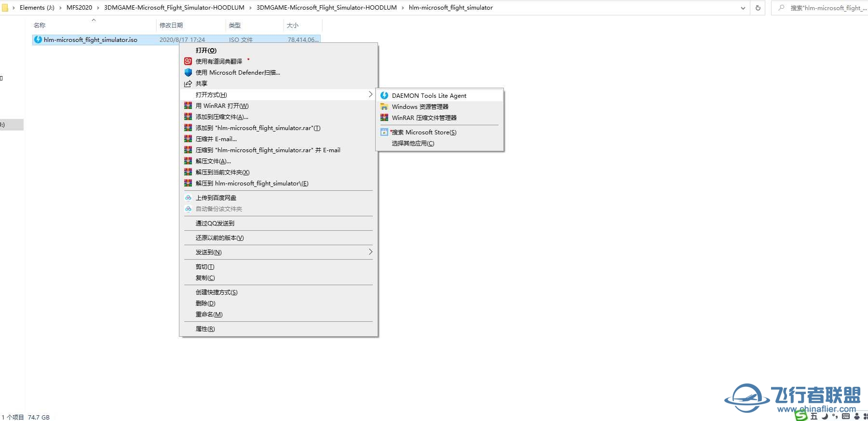Click the Sogou input method tray icon

801,415
